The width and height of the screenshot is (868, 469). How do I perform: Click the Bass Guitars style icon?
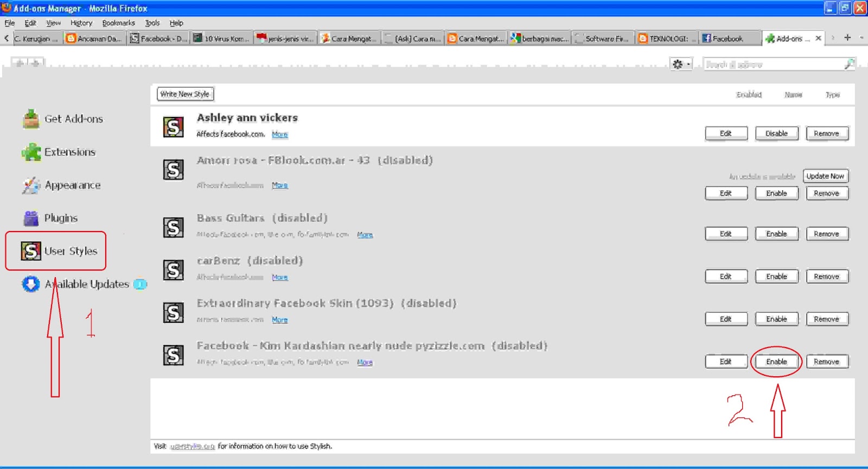pyautogui.click(x=174, y=227)
